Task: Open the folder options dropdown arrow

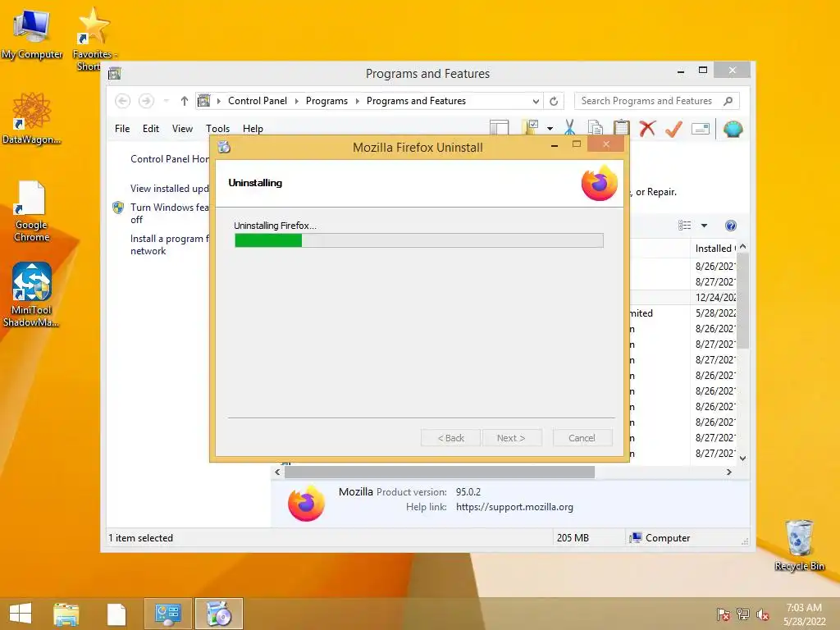Action: pyautogui.click(x=550, y=129)
